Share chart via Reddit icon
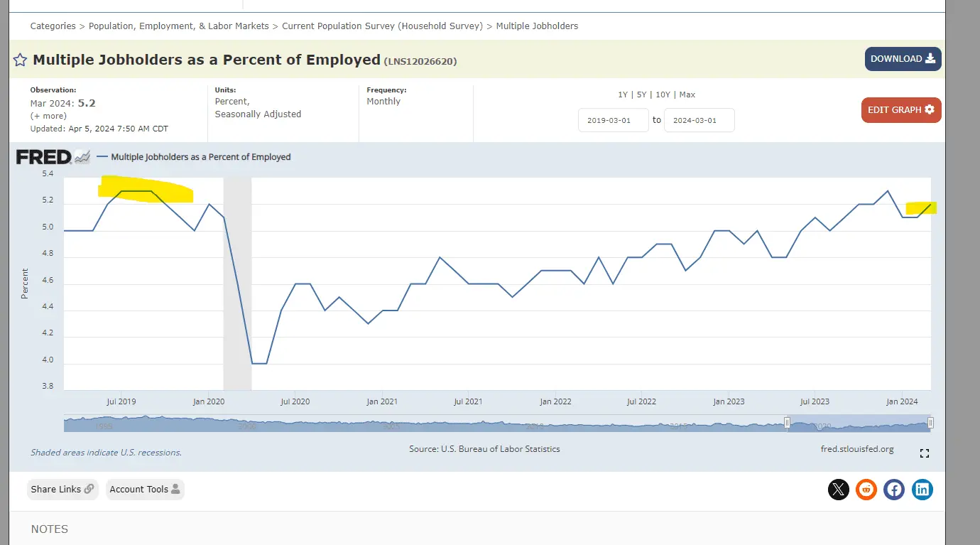The width and height of the screenshot is (980, 545). click(x=866, y=489)
